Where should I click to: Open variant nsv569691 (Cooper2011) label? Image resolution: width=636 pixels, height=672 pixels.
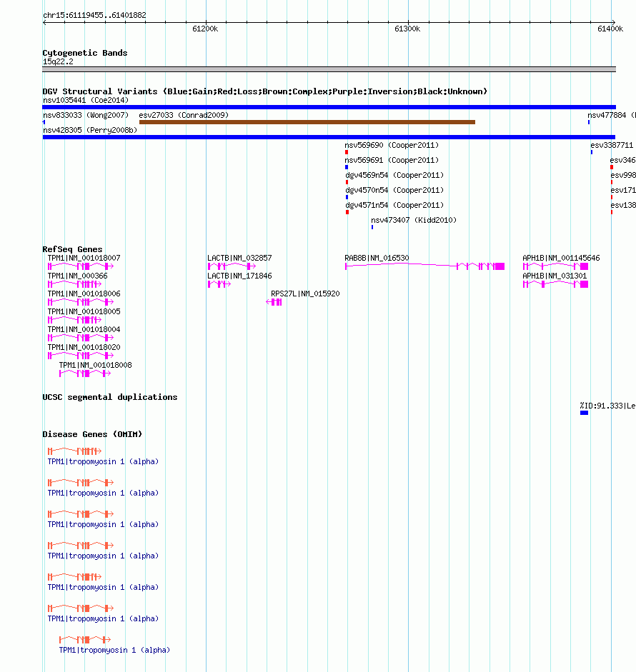click(392, 160)
